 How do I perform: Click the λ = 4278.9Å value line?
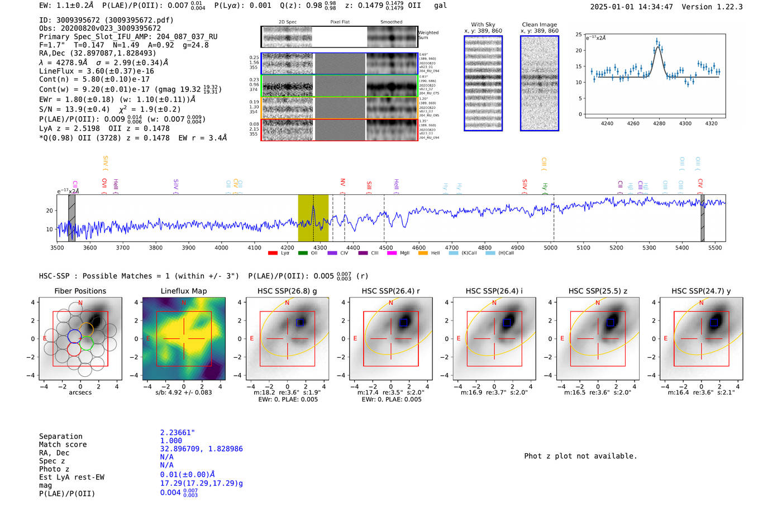(x=104, y=63)
